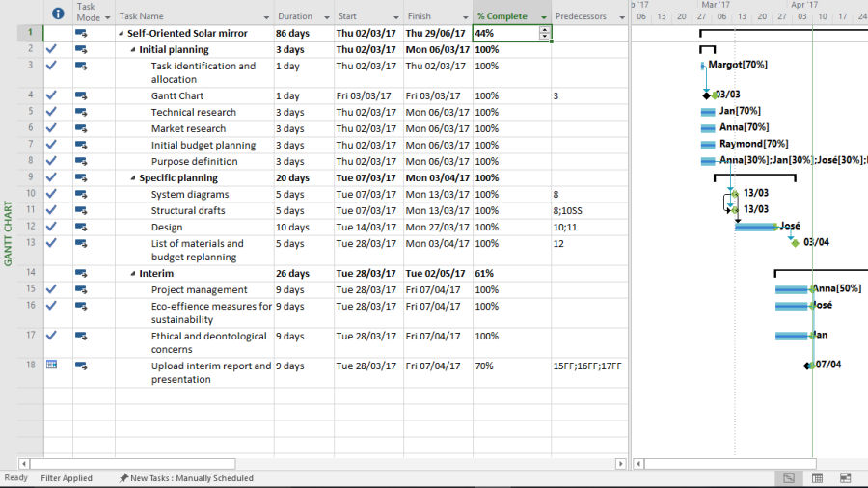868x488 pixels.
Task: Click the calendar indicator icon on row 18
Action: 52,365
